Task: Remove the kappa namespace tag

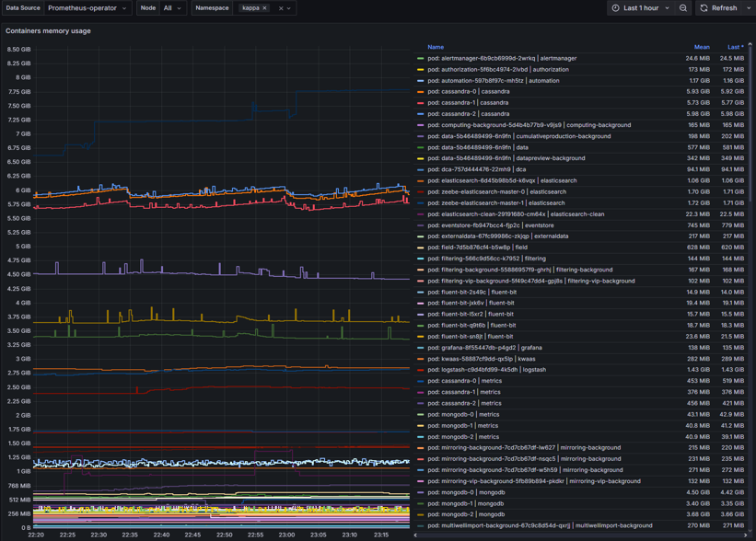Action: click(x=265, y=8)
